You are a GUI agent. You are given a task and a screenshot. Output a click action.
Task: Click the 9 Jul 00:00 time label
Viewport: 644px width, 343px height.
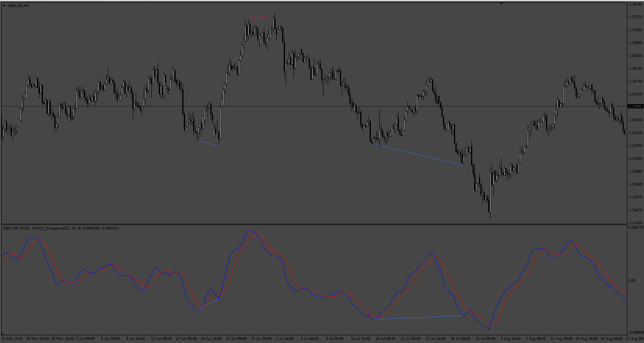pos(335,339)
